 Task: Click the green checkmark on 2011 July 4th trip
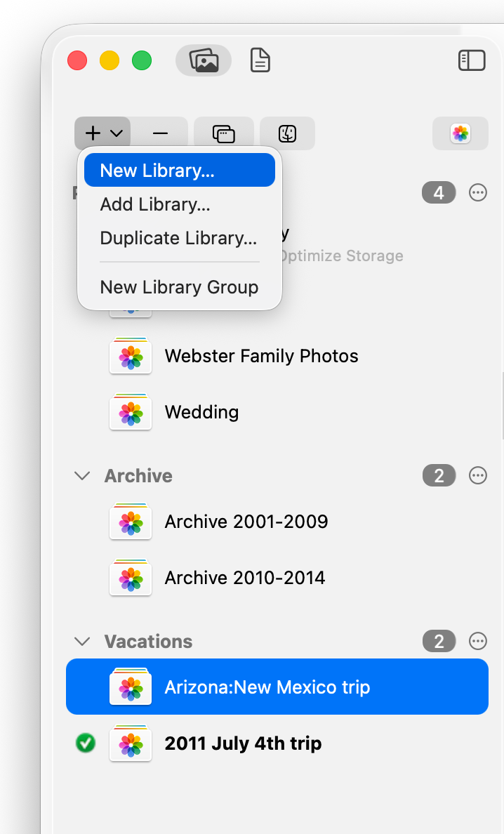click(x=85, y=743)
